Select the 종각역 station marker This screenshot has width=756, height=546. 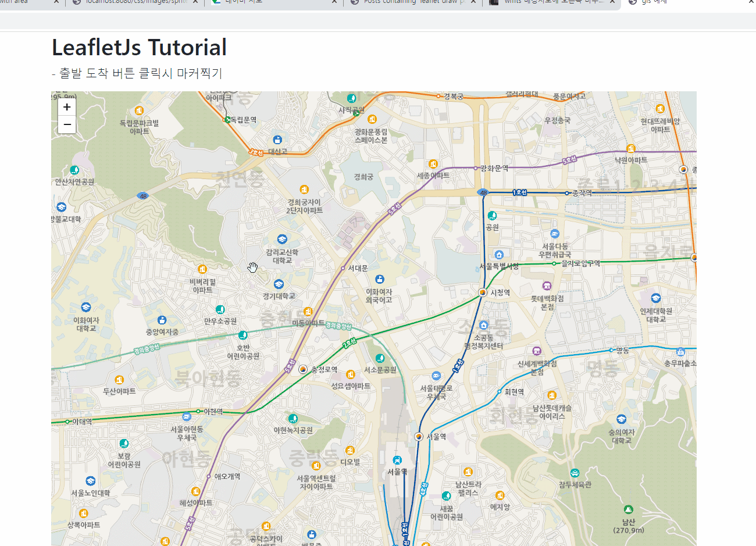567,193
